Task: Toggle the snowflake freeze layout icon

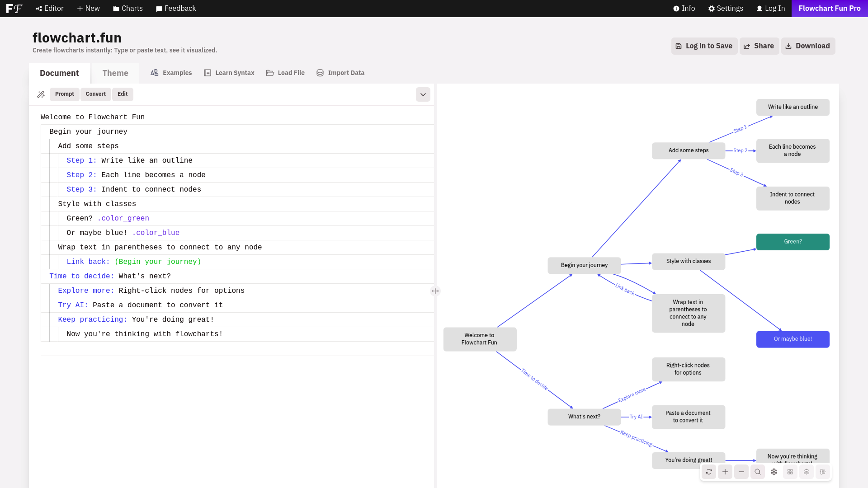Action: [x=774, y=472]
